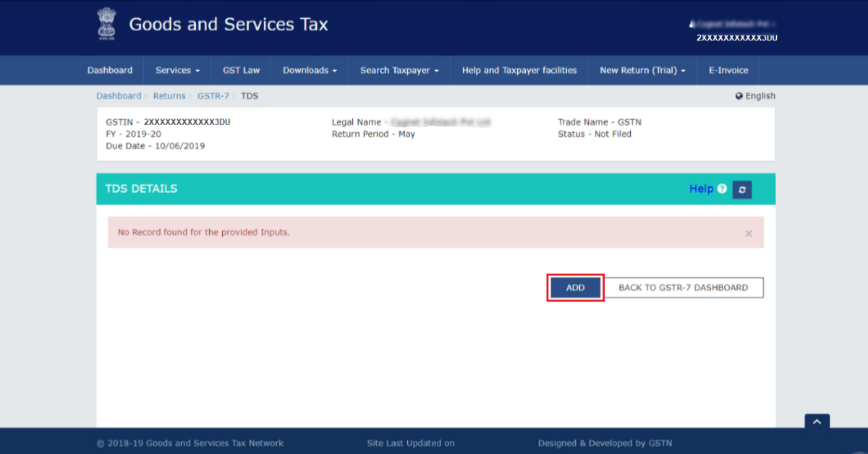Expand the New Return (Trial) menu
This screenshot has height=454, width=868.
(642, 70)
